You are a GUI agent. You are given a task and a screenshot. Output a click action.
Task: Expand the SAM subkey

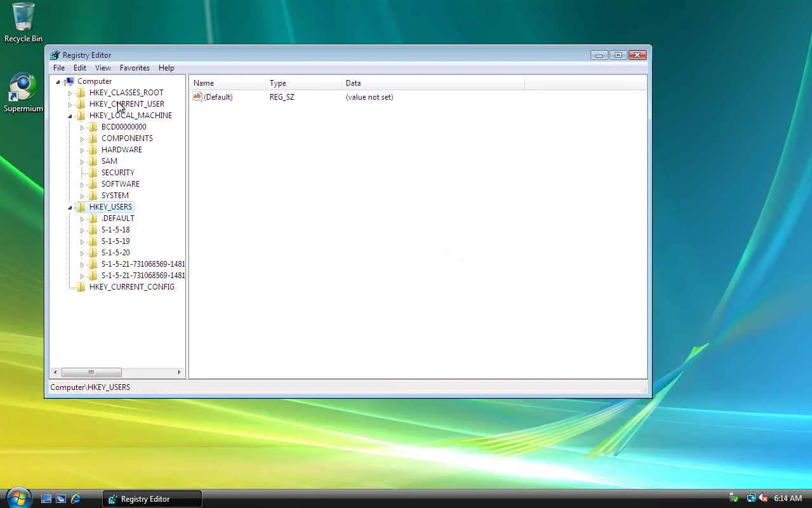coord(82,161)
